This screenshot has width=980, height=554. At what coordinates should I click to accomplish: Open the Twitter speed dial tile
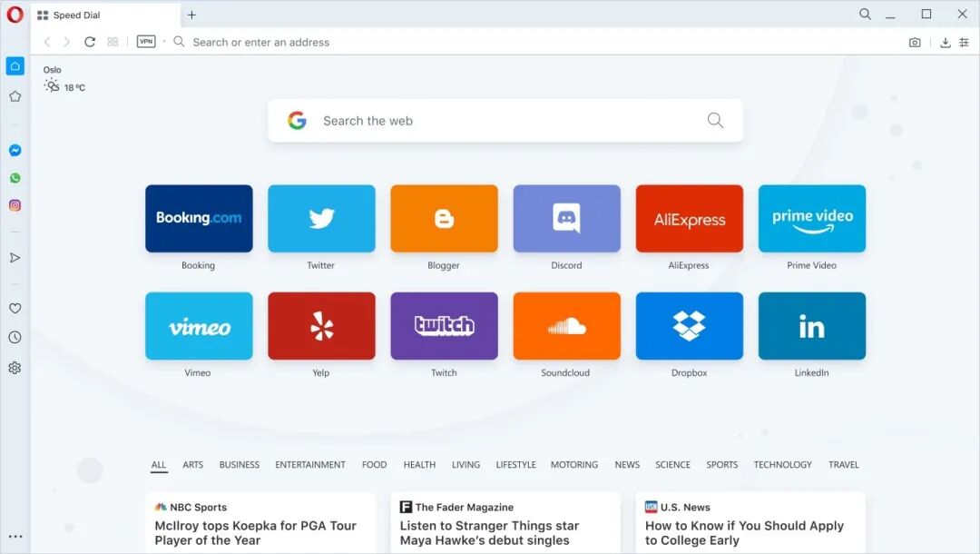(321, 218)
